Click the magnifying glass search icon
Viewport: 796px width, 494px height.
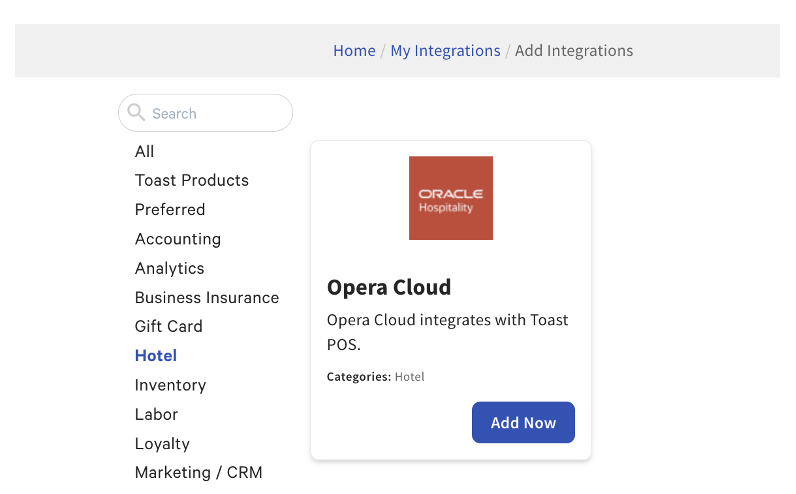137,113
